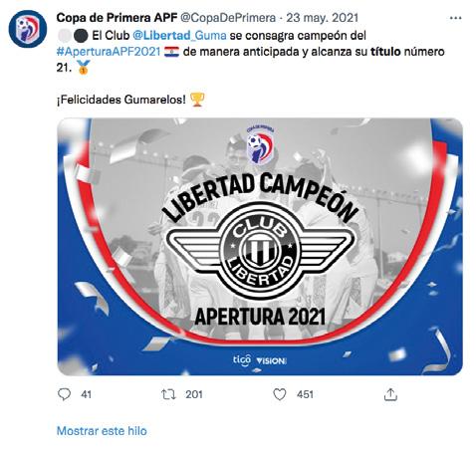Open the @CopaDePrimera handle
Screen dimensions: 476x449
coord(228,18)
